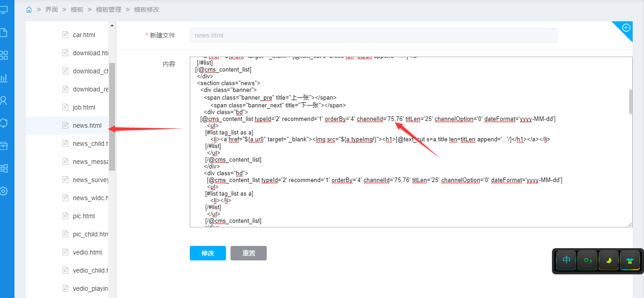Click the 重置 reset button
The image size is (644, 298).
click(x=249, y=253)
